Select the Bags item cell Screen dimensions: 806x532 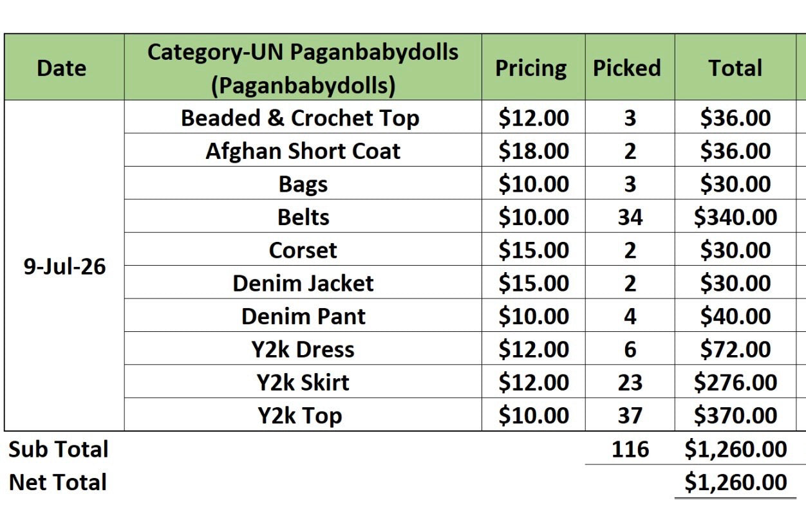pyautogui.click(x=303, y=183)
